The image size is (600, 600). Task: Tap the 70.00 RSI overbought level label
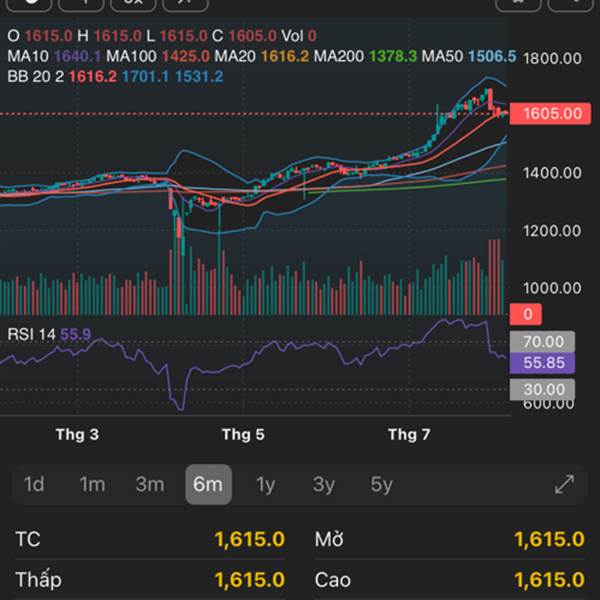pos(542,342)
